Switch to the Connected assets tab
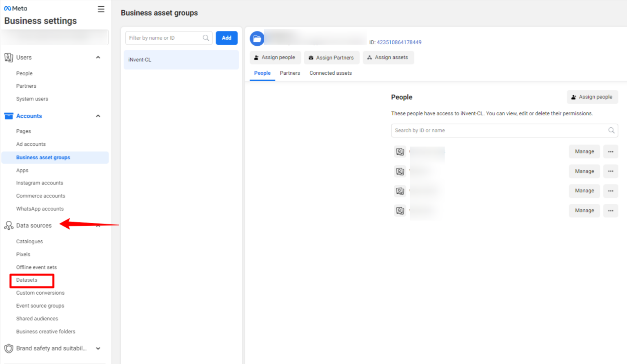The width and height of the screenshot is (627, 364). 331,73
